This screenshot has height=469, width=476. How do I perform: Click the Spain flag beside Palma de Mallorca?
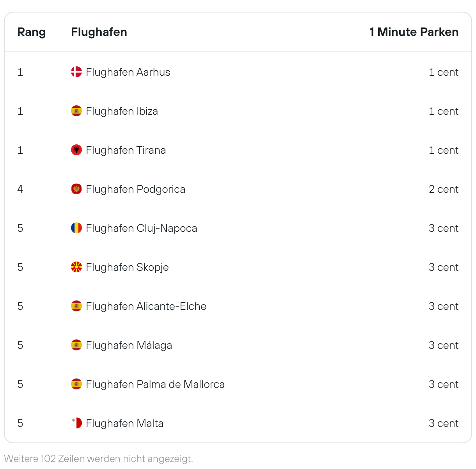76,384
